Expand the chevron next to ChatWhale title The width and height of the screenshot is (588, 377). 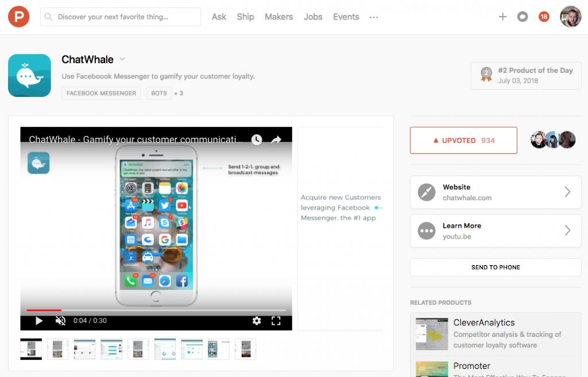[x=122, y=59]
